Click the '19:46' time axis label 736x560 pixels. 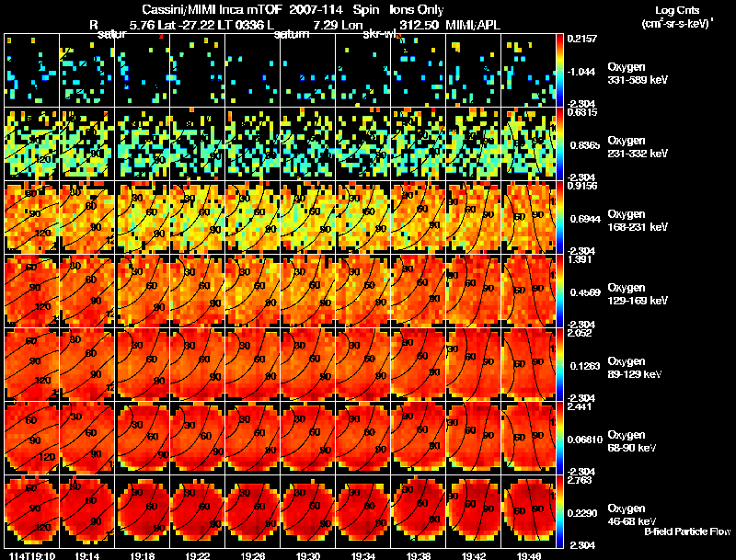529,555
